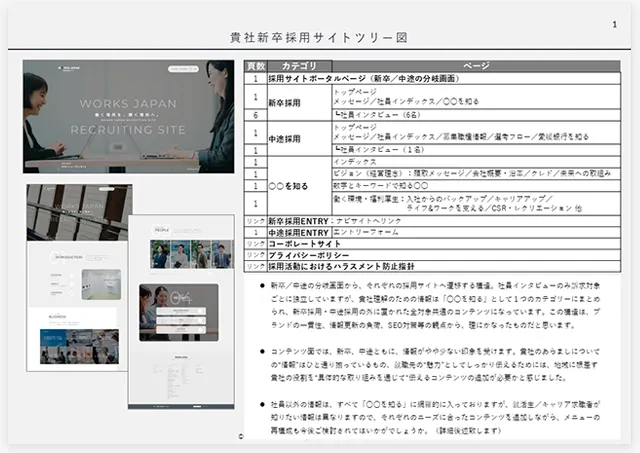Screen dimensions: 640x453
Task: Select the BUSINESS heading in the screenshot
Action: pyautogui.click(x=57, y=317)
